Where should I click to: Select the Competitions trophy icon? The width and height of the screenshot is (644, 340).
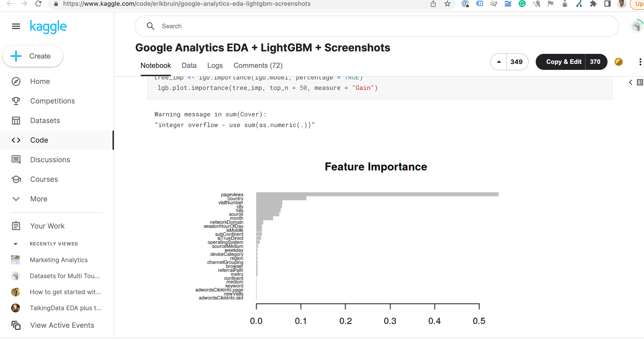(x=16, y=101)
